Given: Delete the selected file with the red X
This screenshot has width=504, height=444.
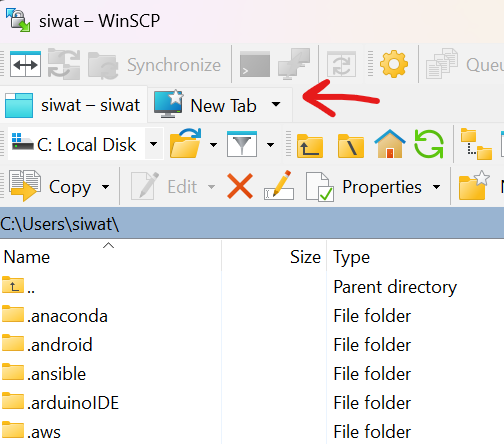Looking at the screenshot, I should pos(240,186).
